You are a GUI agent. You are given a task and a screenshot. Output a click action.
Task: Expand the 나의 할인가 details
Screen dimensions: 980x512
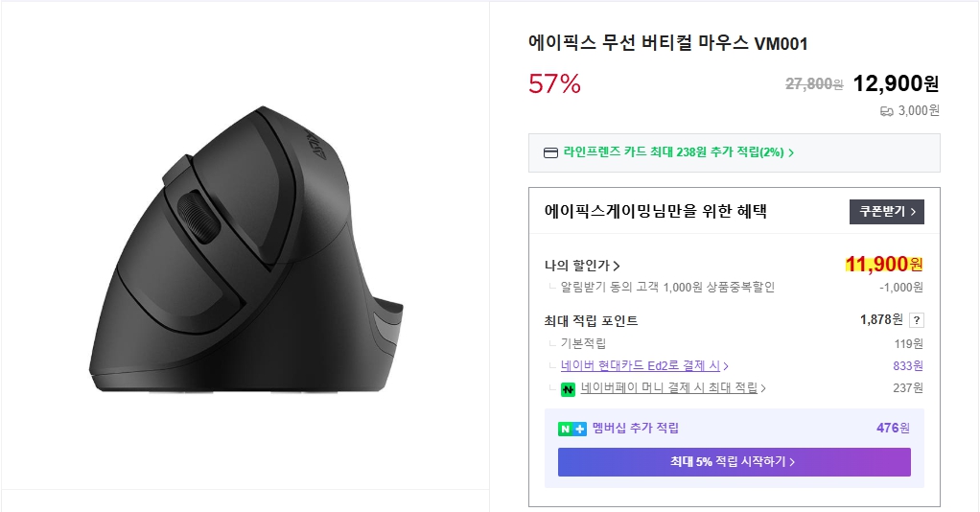pos(582,266)
